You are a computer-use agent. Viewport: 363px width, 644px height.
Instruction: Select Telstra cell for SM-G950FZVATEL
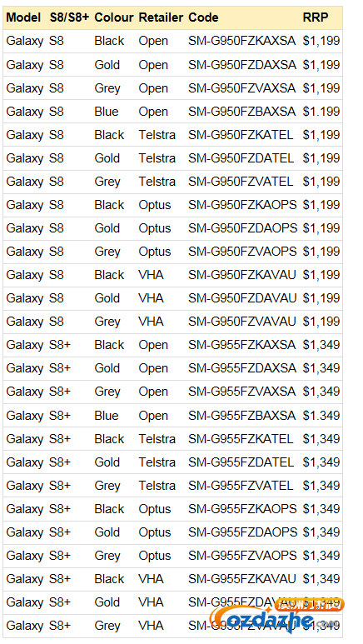click(x=157, y=182)
